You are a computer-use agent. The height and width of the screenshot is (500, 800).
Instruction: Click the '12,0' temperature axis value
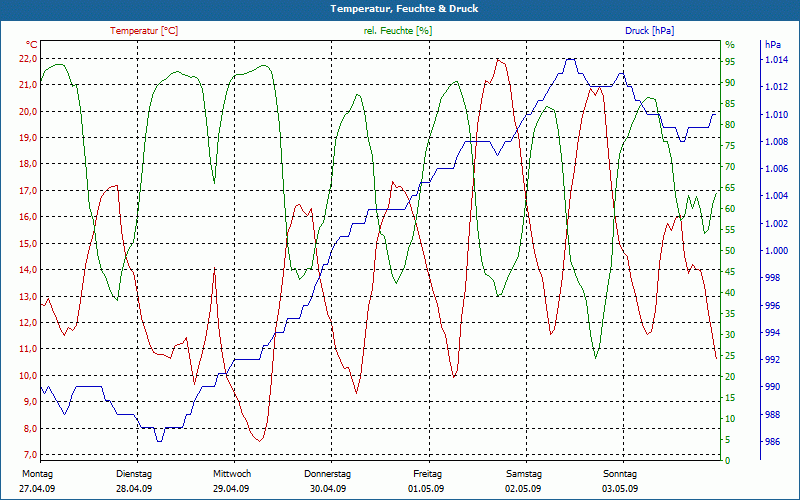[x=28, y=322]
